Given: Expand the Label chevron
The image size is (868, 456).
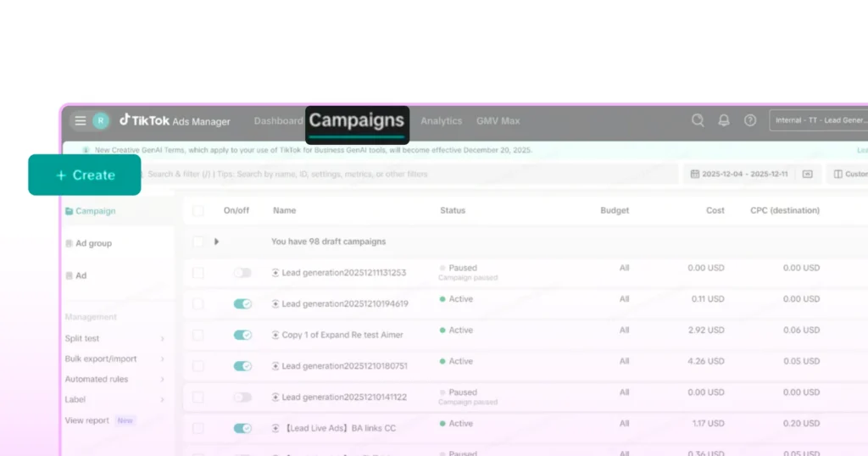Looking at the screenshot, I should [162, 399].
